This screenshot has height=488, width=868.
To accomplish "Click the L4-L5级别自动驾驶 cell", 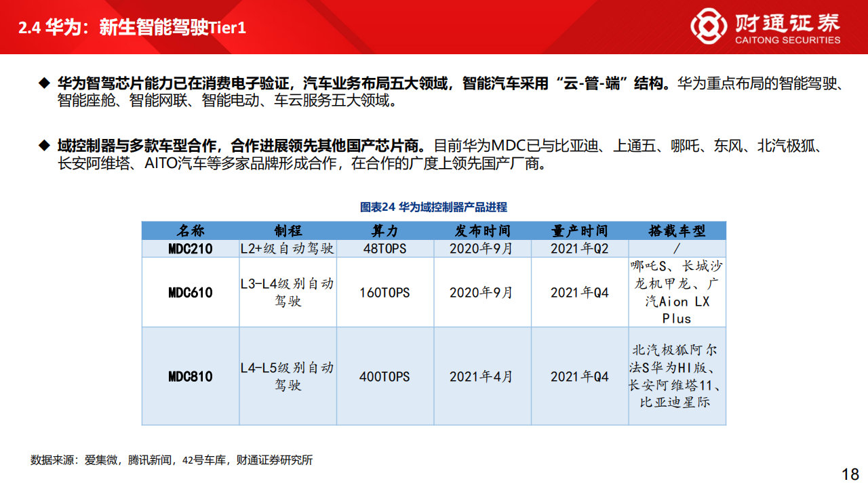I will tap(288, 376).
